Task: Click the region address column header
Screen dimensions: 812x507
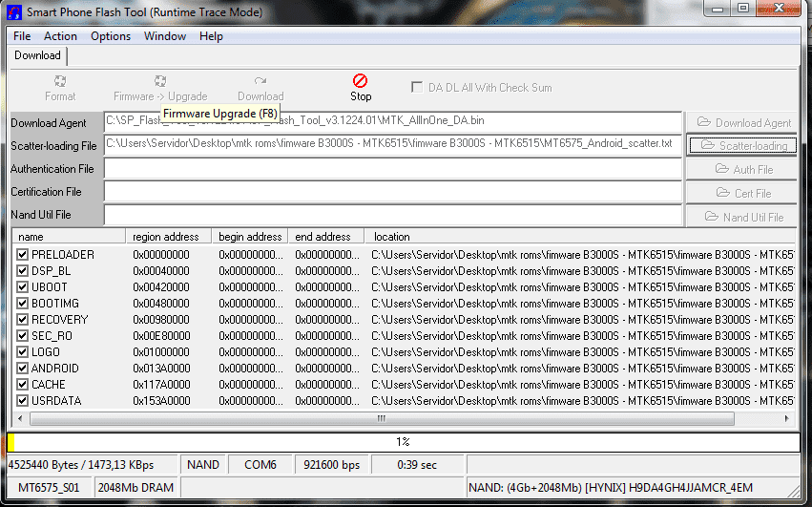Action: pyautogui.click(x=169, y=237)
